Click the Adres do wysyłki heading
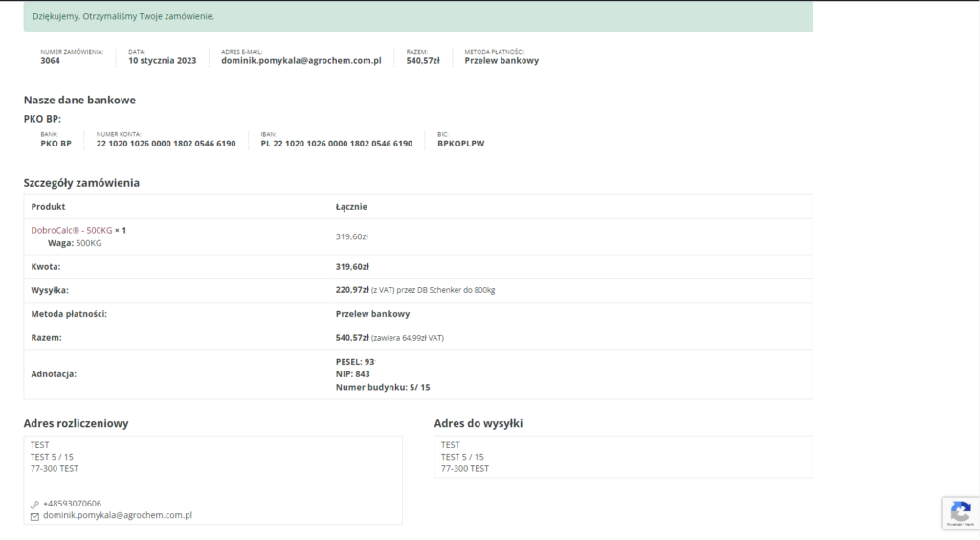This screenshot has width=980, height=540. 479,423
